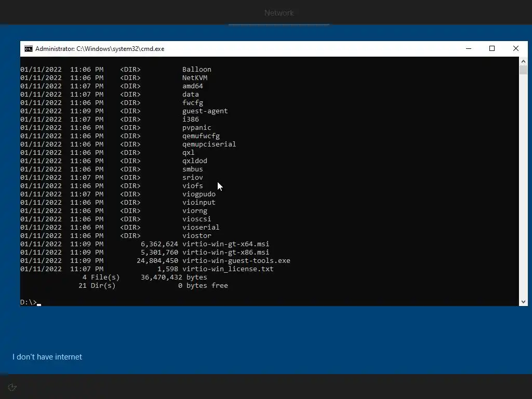Click the amd64 directory name

click(x=192, y=86)
